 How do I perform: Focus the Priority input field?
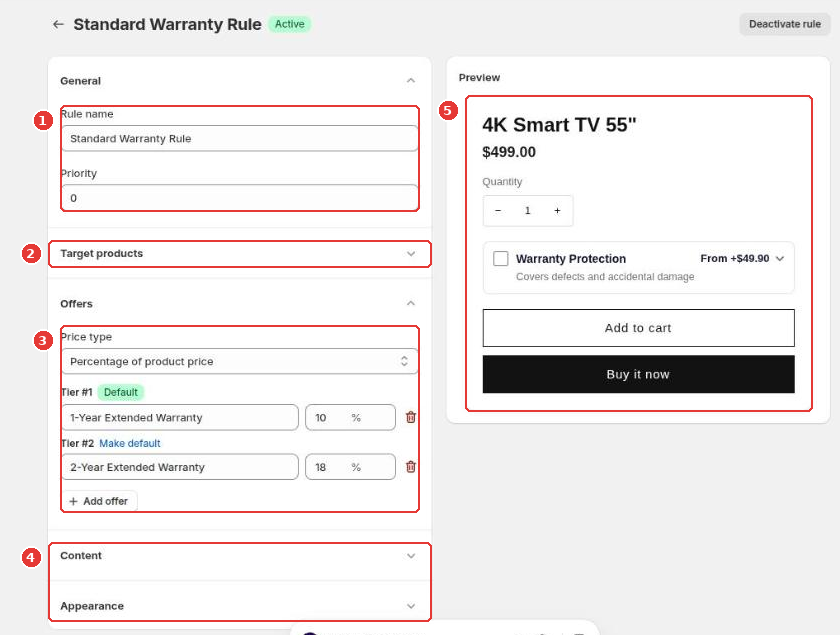[239, 198]
